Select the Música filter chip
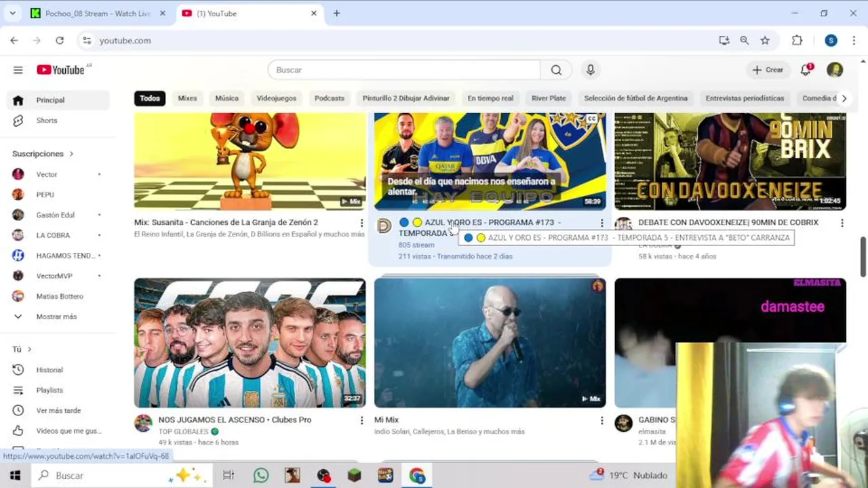The height and width of the screenshot is (488, 868). (x=226, y=98)
